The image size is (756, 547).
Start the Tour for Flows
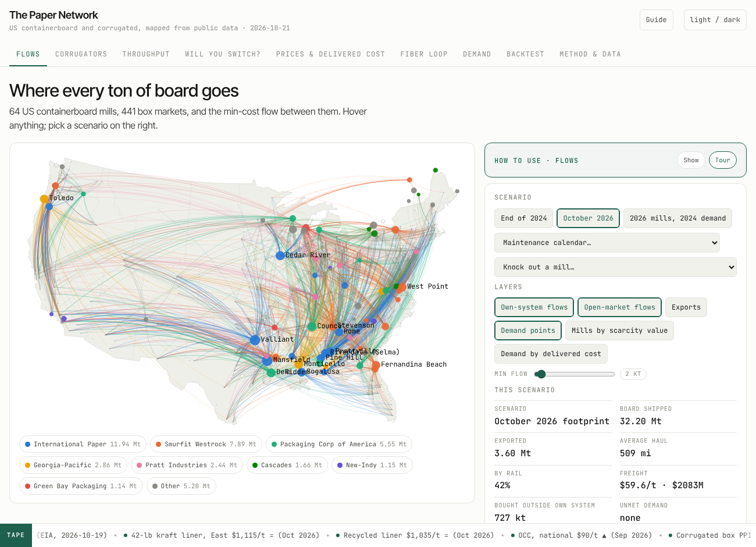[723, 160]
